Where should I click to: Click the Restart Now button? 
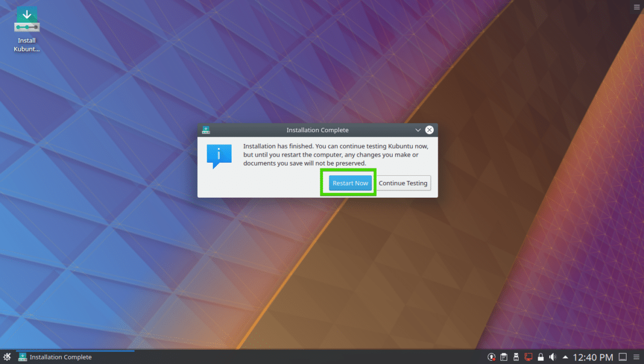350,183
